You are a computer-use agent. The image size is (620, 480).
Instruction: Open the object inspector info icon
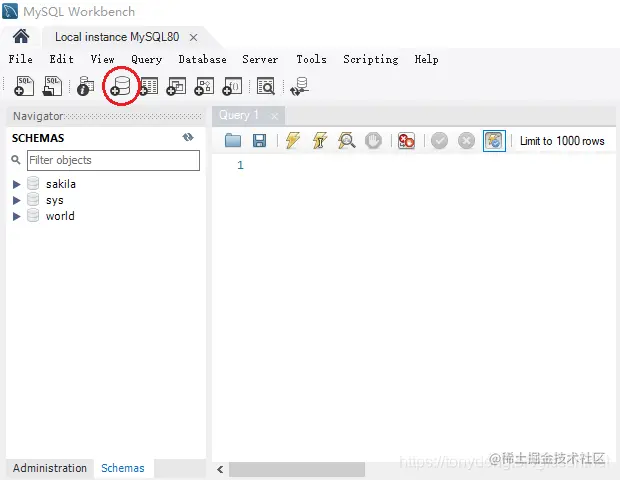[x=85, y=86]
